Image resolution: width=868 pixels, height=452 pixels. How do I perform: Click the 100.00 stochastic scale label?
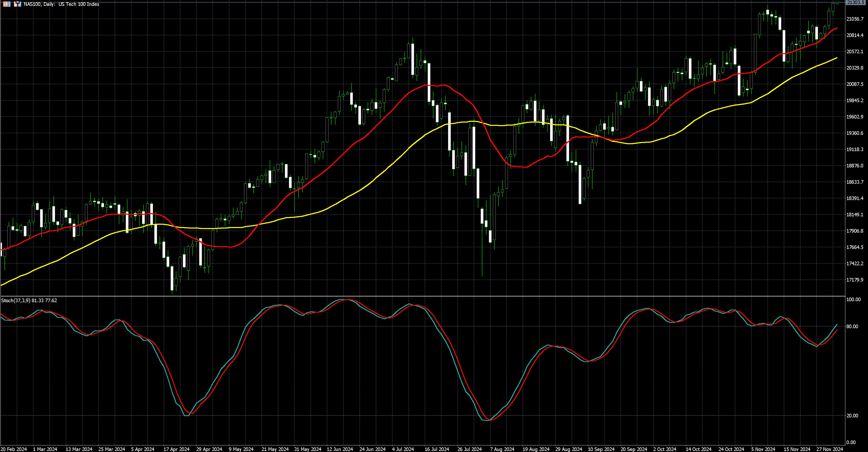click(853, 299)
